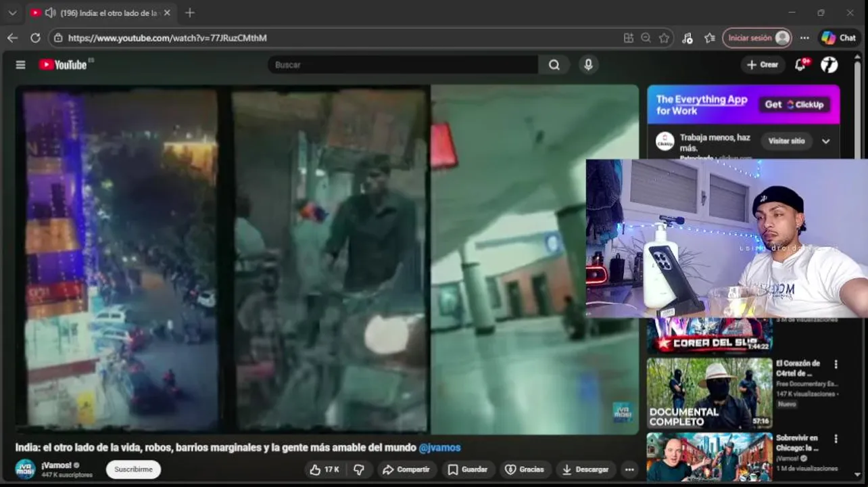Open the account avatar menu
The image size is (868, 487).
click(x=829, y=65)
